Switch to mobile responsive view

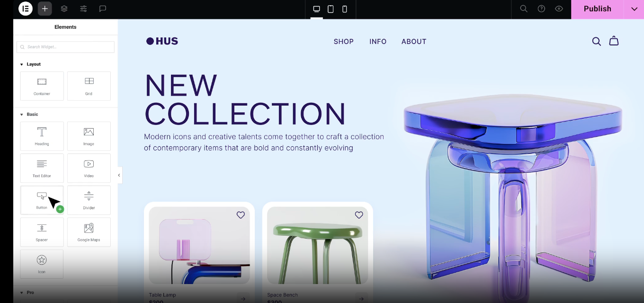click(345, 9)
